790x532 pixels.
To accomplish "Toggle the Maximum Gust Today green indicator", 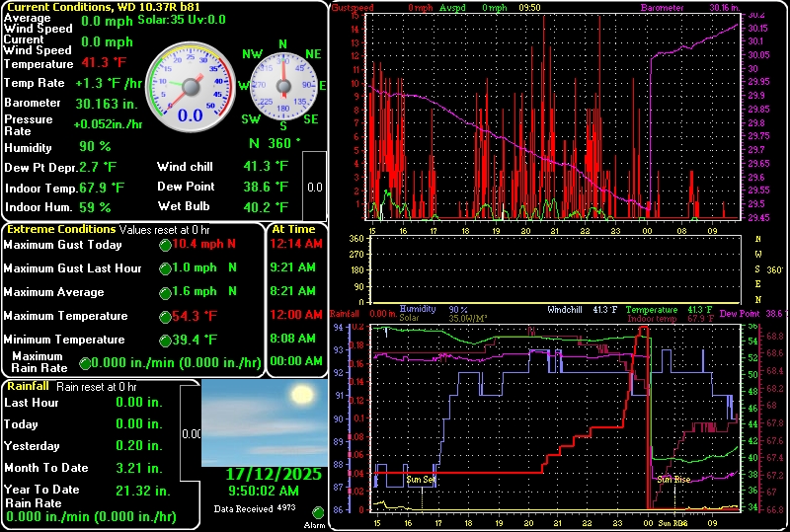I will click(x=165, y=244).
